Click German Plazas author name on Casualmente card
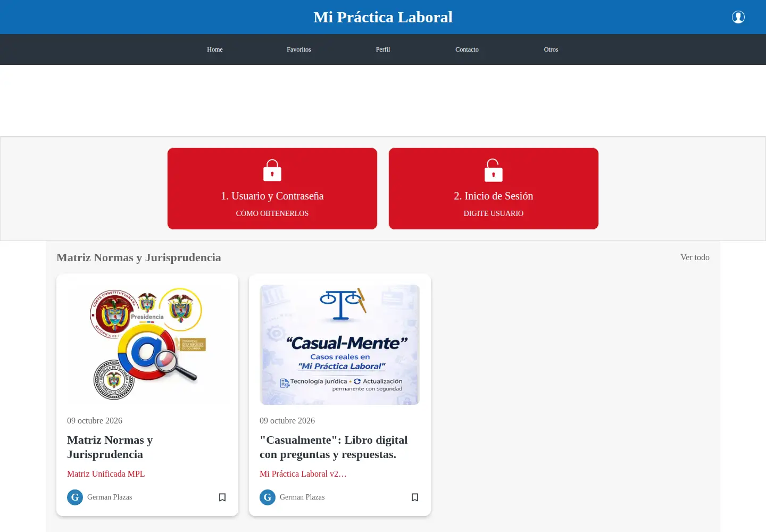Image resolution: width=766 pixels, height=532 pixels. 302,497
